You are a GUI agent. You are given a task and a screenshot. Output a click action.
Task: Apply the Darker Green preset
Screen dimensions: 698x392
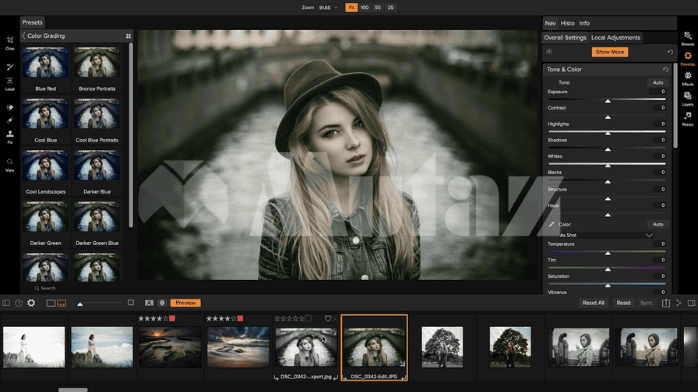[45, 223]
